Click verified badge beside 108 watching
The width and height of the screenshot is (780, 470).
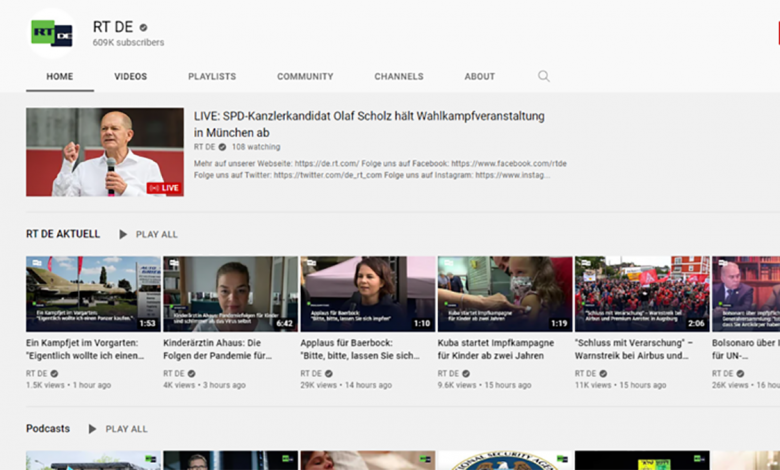tap(222, 147)
